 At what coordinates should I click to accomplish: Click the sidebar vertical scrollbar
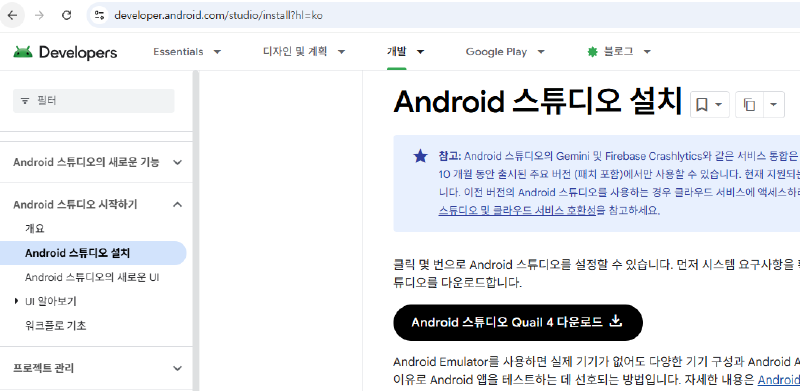(x=195, y=231)
